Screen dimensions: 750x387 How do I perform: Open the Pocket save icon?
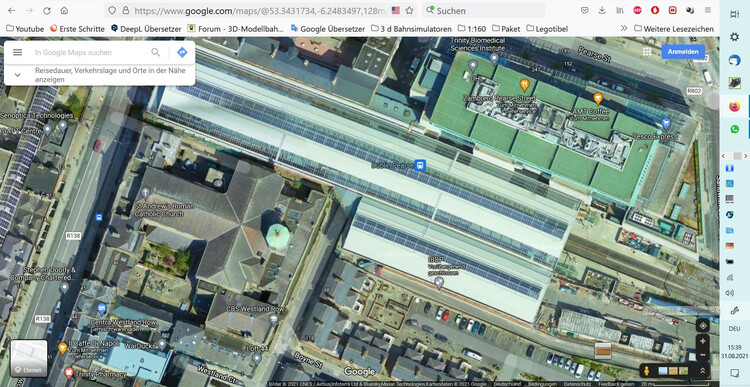tap(585, 10)
